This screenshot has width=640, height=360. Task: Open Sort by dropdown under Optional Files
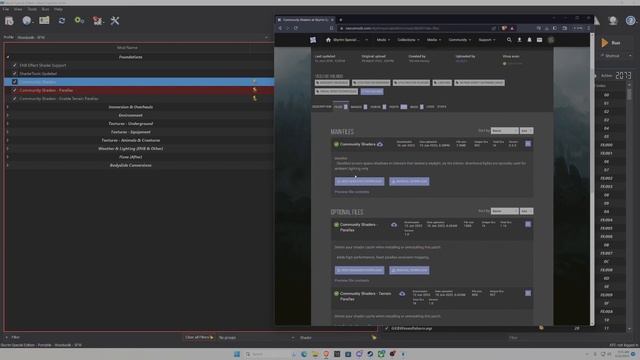pos(504,211)
